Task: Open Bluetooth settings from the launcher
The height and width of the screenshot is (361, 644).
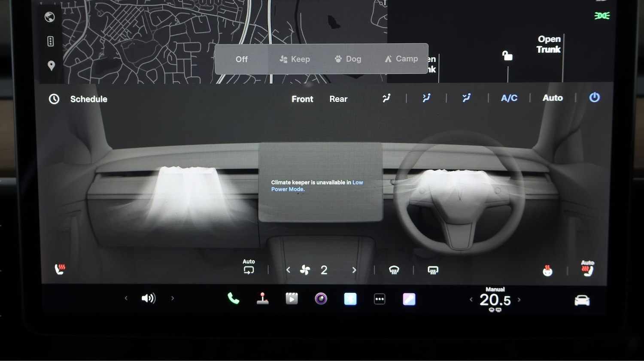Action: (350, 298)
